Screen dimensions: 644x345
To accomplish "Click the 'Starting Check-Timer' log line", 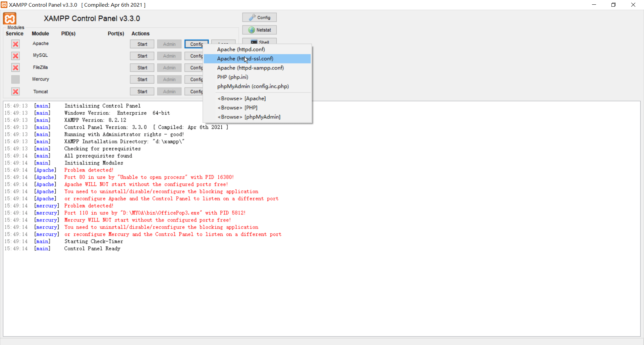I will 94,242.
